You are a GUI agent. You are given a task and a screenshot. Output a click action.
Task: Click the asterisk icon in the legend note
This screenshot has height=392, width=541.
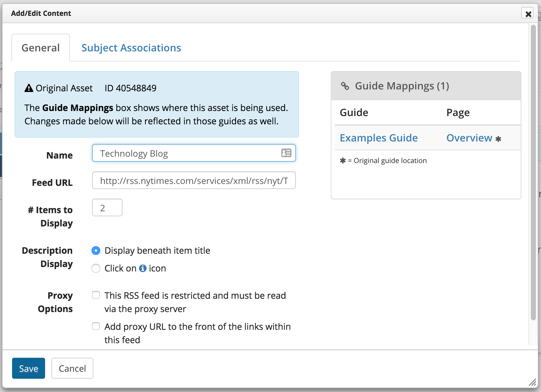click(x=343, y=160)
